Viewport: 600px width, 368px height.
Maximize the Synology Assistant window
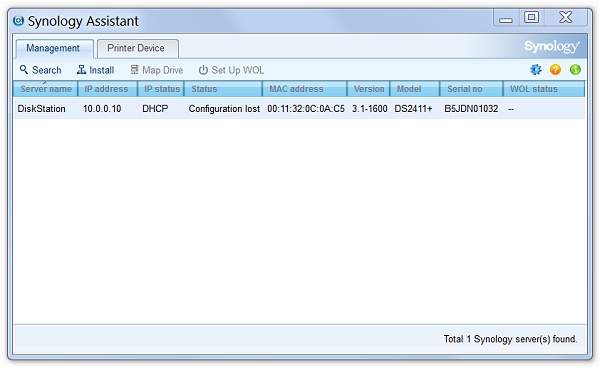(x=531, y=18)
